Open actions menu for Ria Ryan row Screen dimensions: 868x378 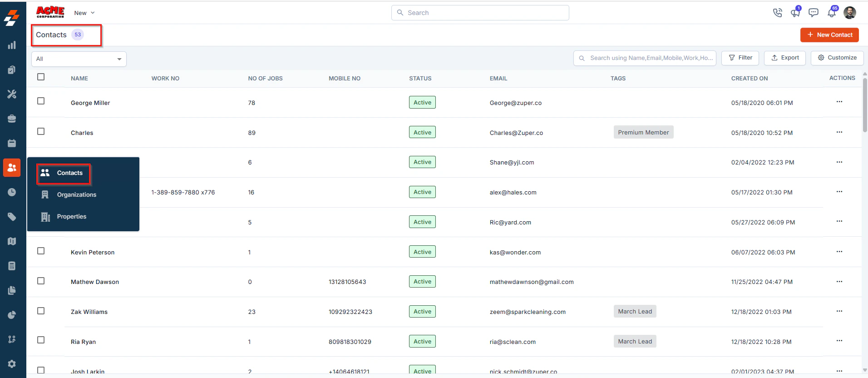839,341
